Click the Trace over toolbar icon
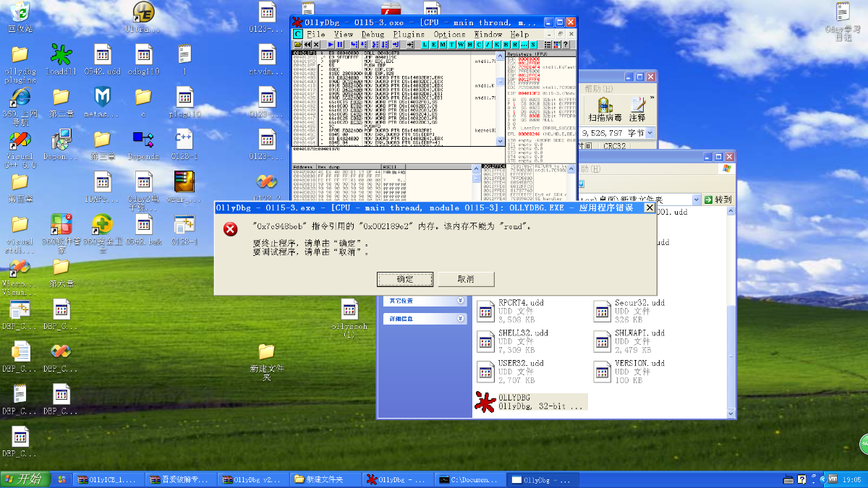 (384, 45)
